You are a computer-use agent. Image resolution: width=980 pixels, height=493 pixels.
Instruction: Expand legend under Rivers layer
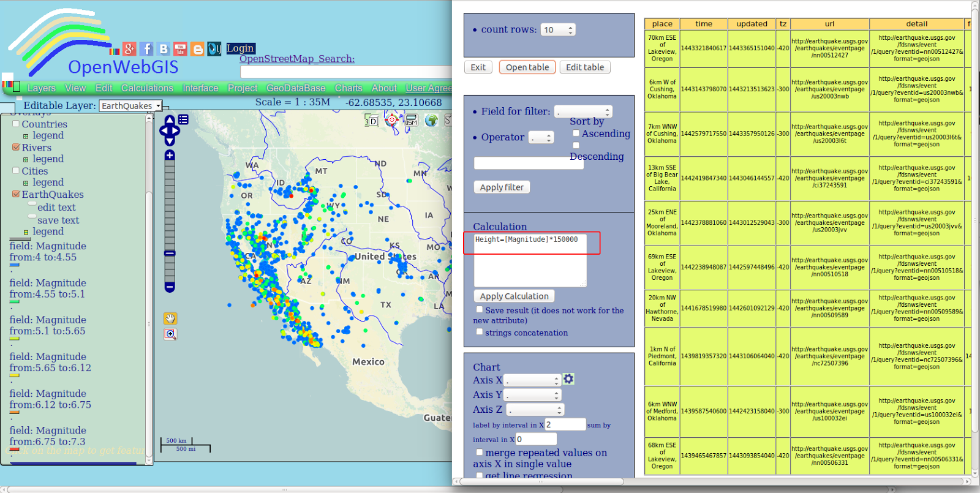click(x=26, y=159)
